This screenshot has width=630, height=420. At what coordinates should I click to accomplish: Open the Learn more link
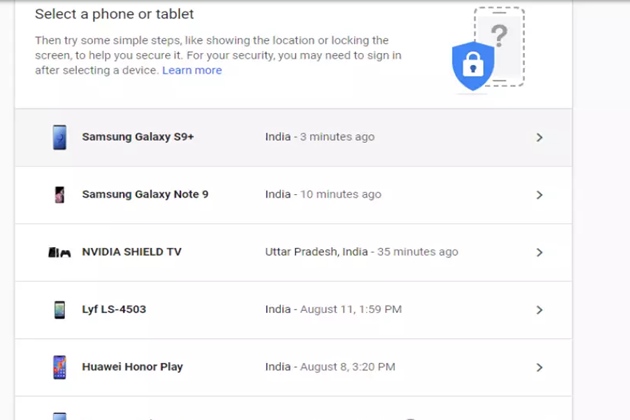coord(192,71)
